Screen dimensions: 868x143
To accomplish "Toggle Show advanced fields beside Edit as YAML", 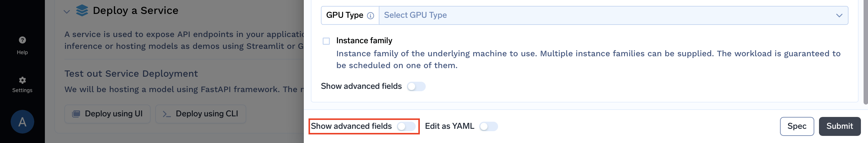I will 406,126.
